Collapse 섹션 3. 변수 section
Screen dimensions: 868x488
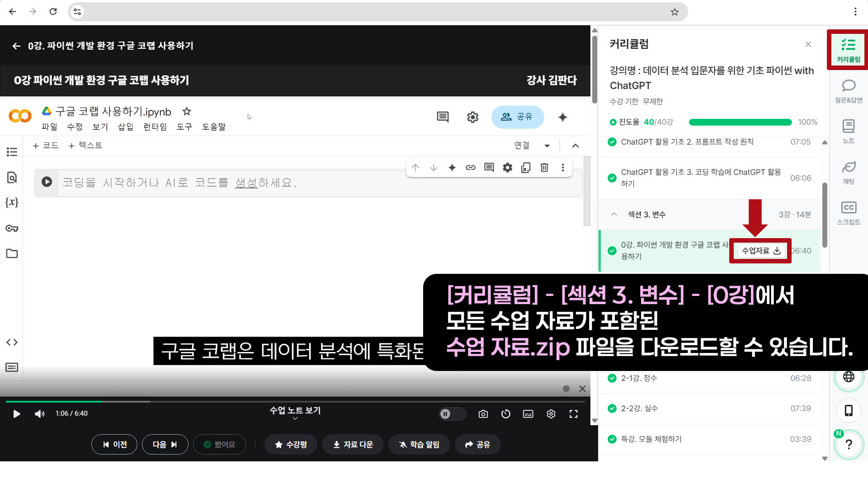[x=614, y=214]
